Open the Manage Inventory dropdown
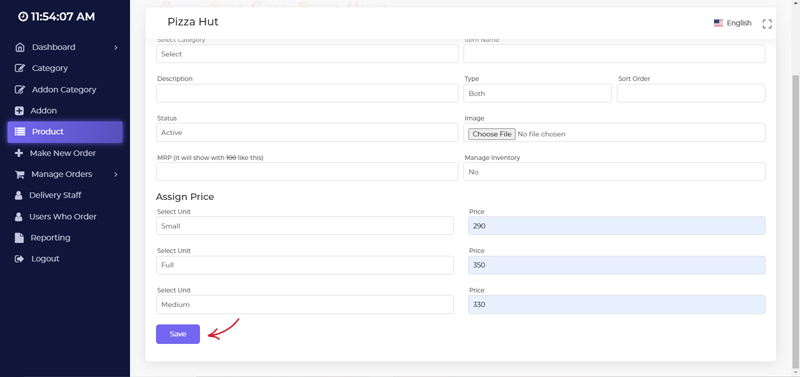The width and height of the screenshot is (800, 377). (x=614, y=172)
